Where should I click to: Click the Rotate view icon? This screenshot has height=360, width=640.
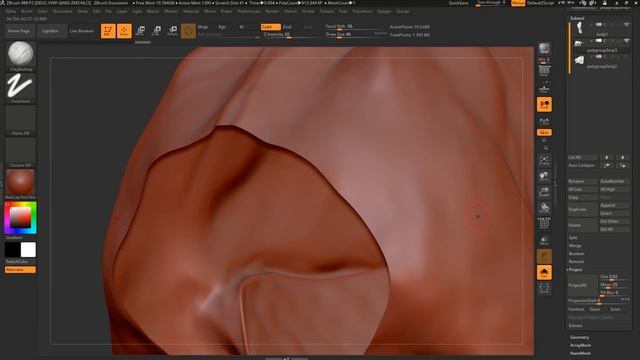544,208
